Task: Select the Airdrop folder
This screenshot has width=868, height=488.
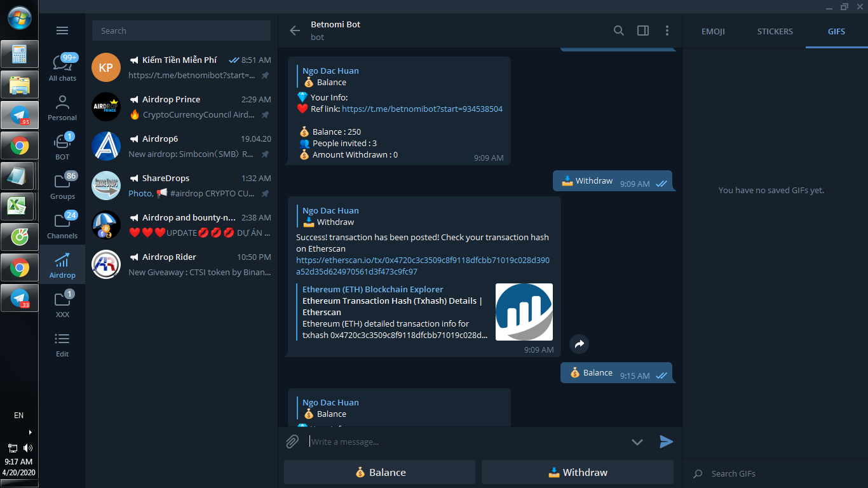Action: (62, 265)
